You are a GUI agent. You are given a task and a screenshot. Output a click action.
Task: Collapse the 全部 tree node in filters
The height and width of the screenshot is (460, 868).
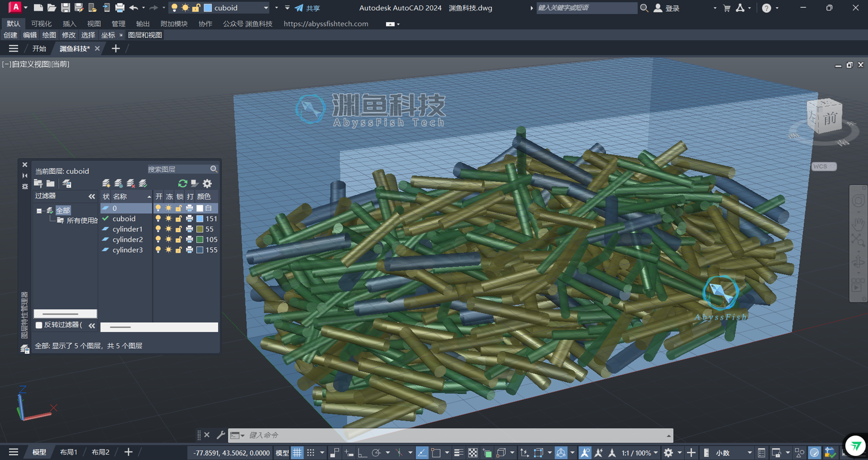[39, 211]
